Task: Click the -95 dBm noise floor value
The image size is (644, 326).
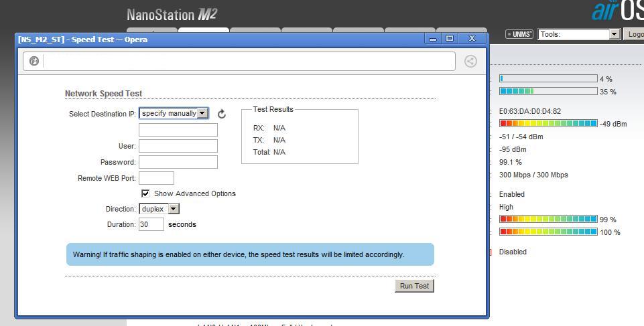Action: pos(513,149)
